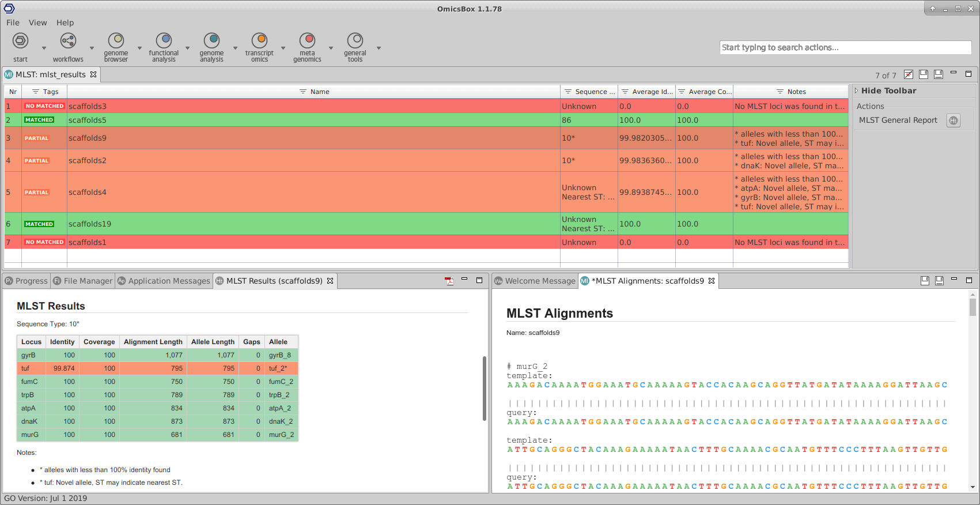Screen dimensions: 980x505
Task: Select the scaffolds1 row
Action: pos(426,242)
